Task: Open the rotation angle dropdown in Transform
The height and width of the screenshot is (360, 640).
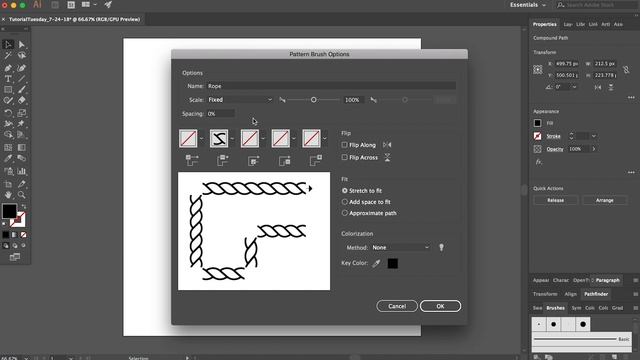Action: point(574,87)
